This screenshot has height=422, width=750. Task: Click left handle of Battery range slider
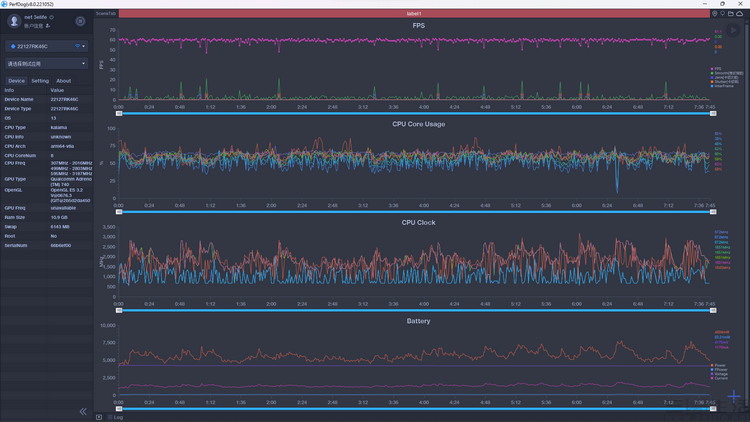pyautogui.click(x=119, y=409)
